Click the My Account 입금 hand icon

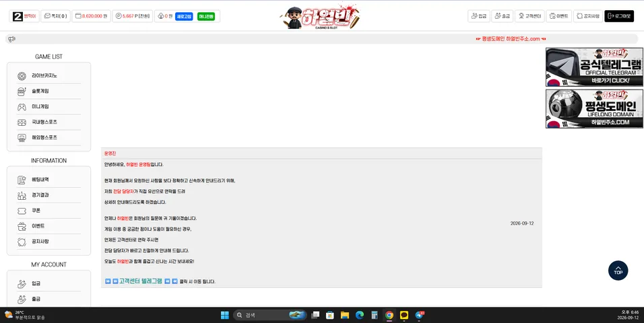[22, 283]
